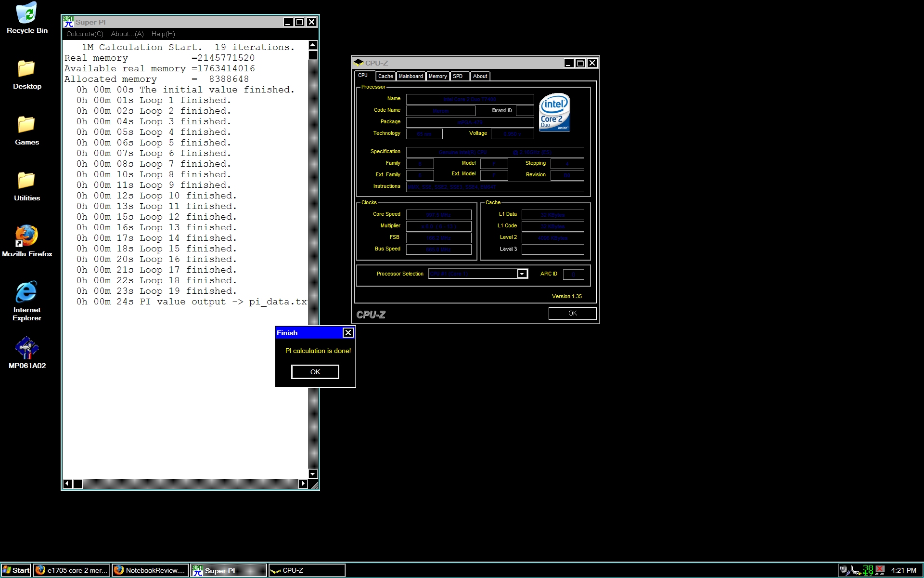Open the MP061A02 desktop icon
The image size is (924, 578).
pos(26,348)
